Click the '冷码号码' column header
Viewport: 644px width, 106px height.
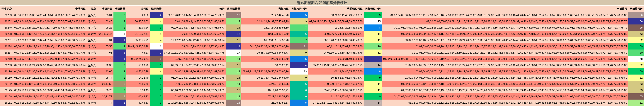(x=107, y=9)
